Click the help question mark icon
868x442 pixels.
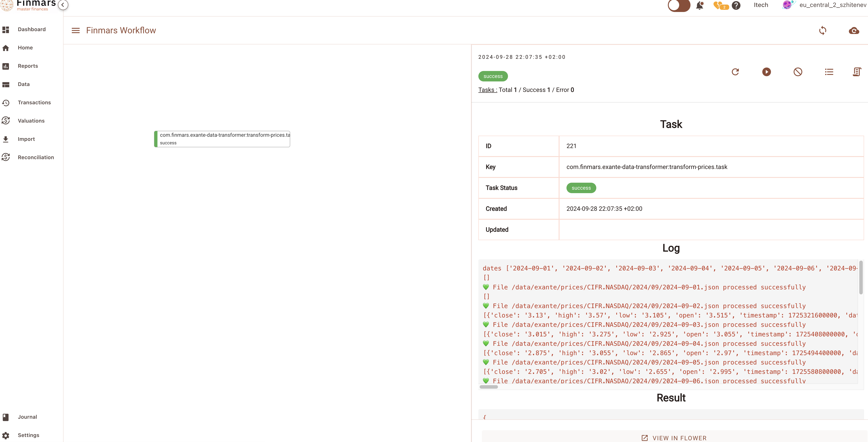pyautogui.click(x=736, y=5)
